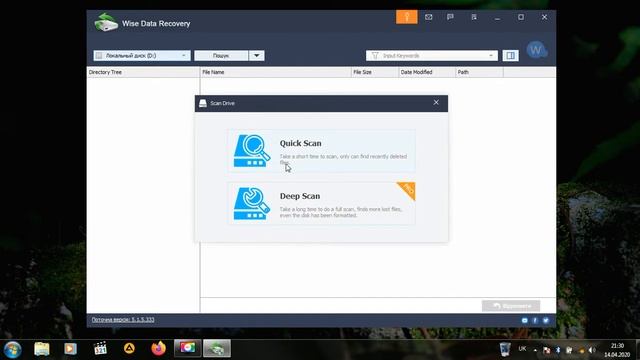
Task: Click the blue W account logo
Action: pos(537,50)
